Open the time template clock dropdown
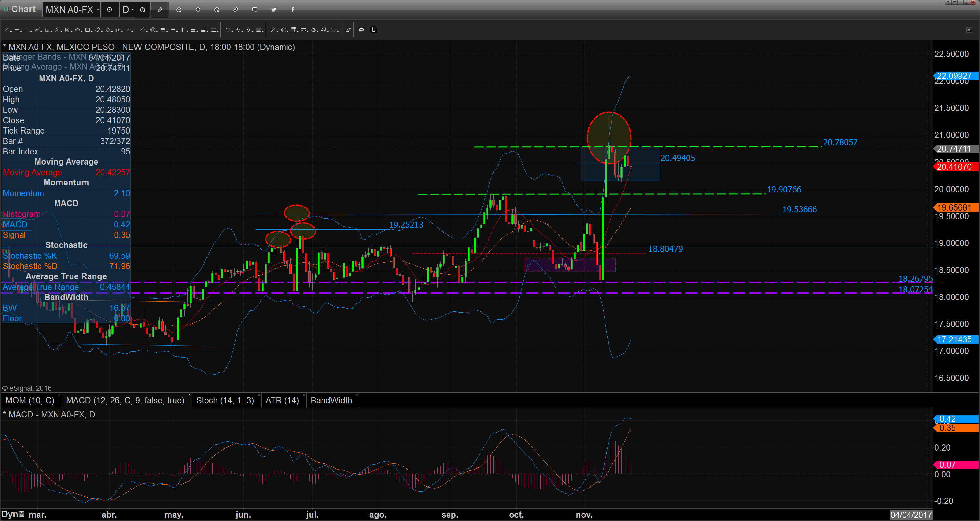The image size is (980, 521). click(x=143, y=10)
